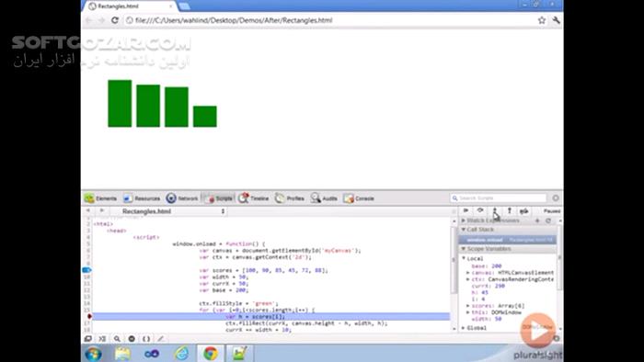The width and height of the screenshot is (644, 362).
Task: Add a watch expression with plus button
Action: pyautogui.click(x=537, y=221)
